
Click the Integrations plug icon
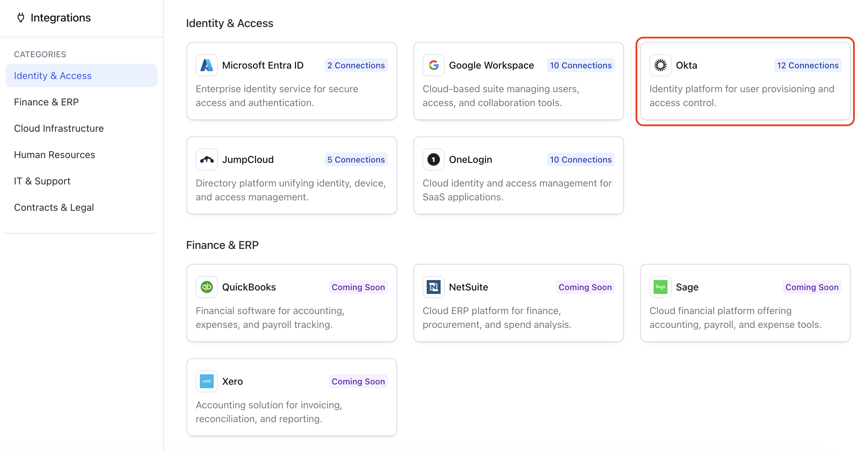[21, 17]
